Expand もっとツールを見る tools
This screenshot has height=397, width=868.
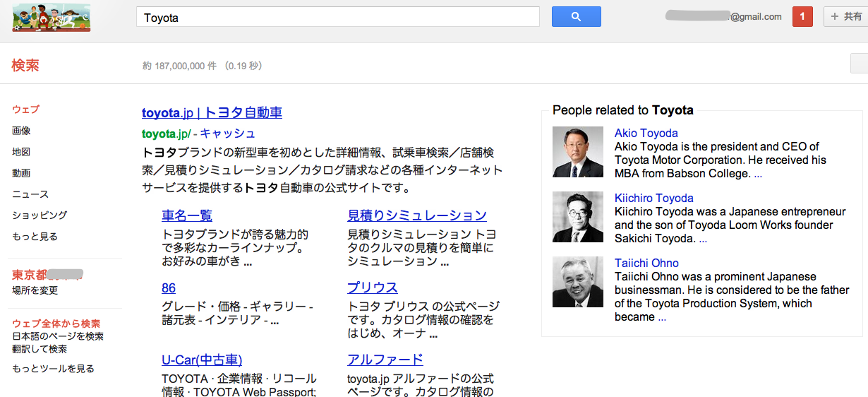[53, 369]
